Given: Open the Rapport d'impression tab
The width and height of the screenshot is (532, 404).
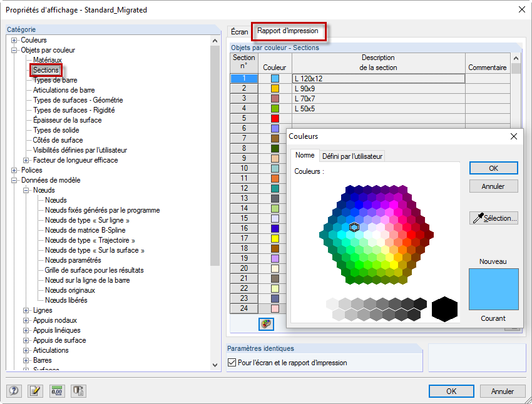Looking at the screenshot, I should tap(288, 31).
